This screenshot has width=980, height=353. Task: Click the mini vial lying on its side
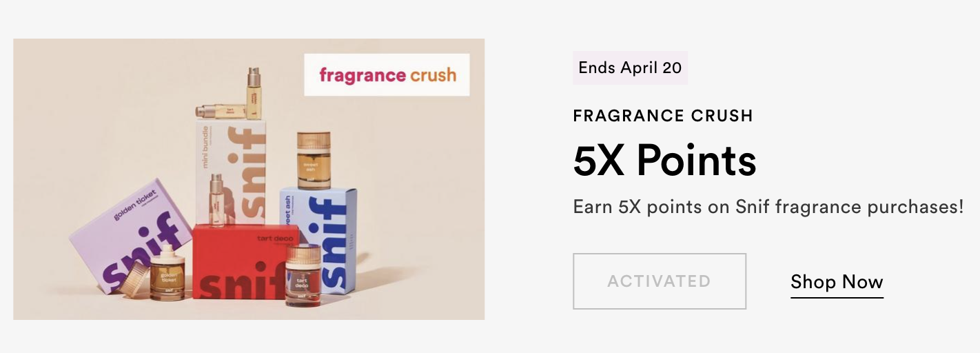(221, 111)
